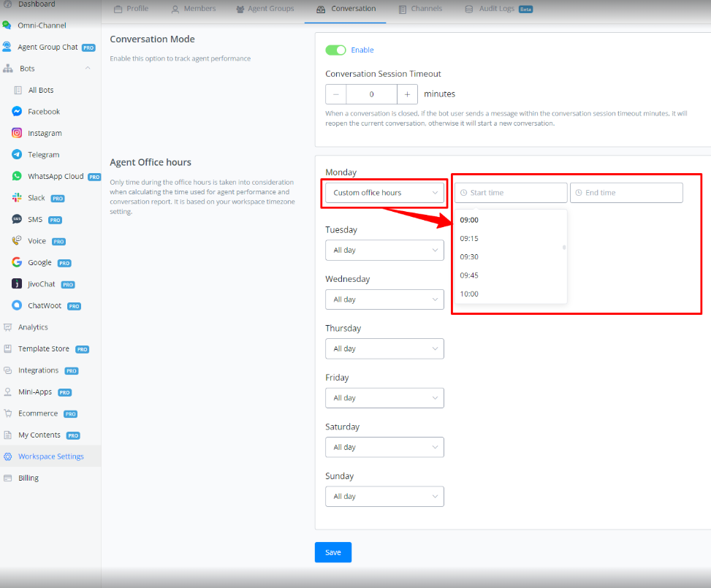The width and height of the screenshot is (711, 588).
Task: Increase session timeout with plus button
Action: click(407, 94)
